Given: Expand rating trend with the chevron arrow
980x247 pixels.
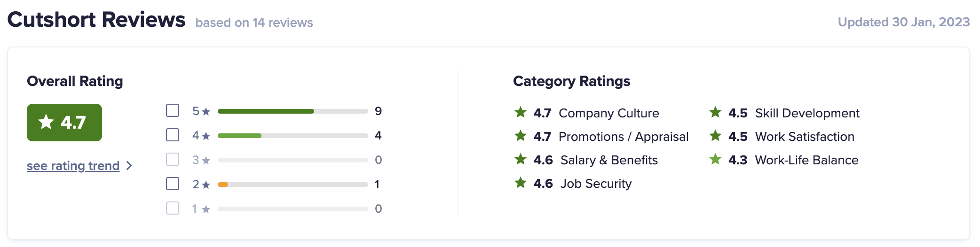Looking at the screenshot, I should click(x=129, y=166).
